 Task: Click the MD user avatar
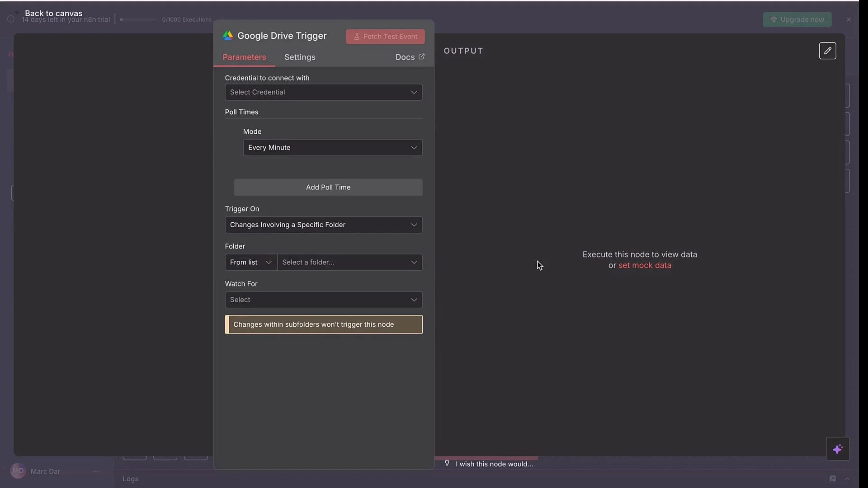pyautogui.click(x=18, y=471)
